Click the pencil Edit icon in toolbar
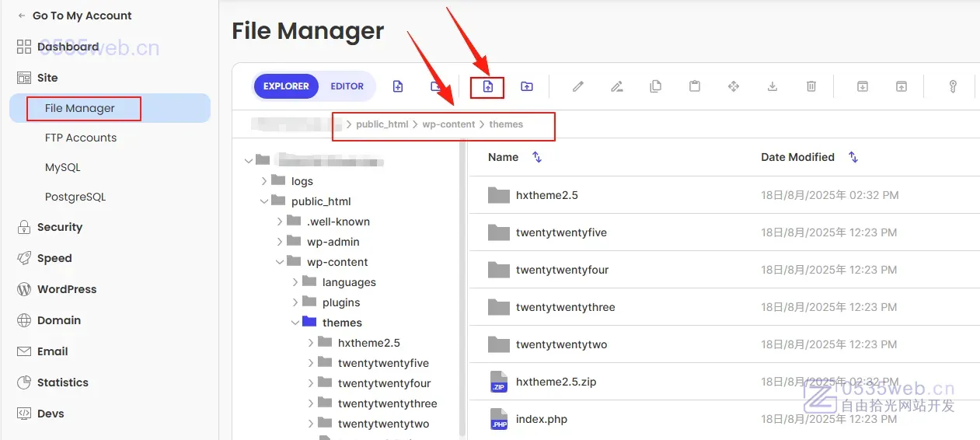Image resolution: width=980 pixels, height=440 pixels. [578, 86]
